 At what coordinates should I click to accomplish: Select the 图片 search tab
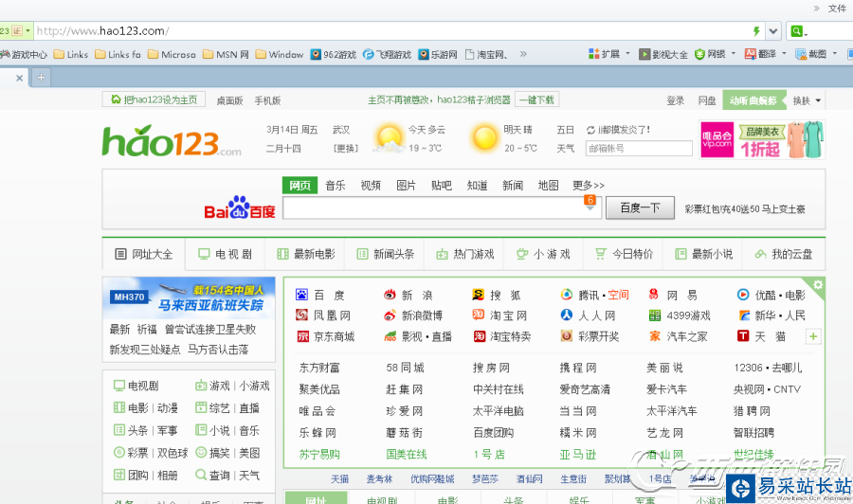pyautogui.click(x=406, y=186)
